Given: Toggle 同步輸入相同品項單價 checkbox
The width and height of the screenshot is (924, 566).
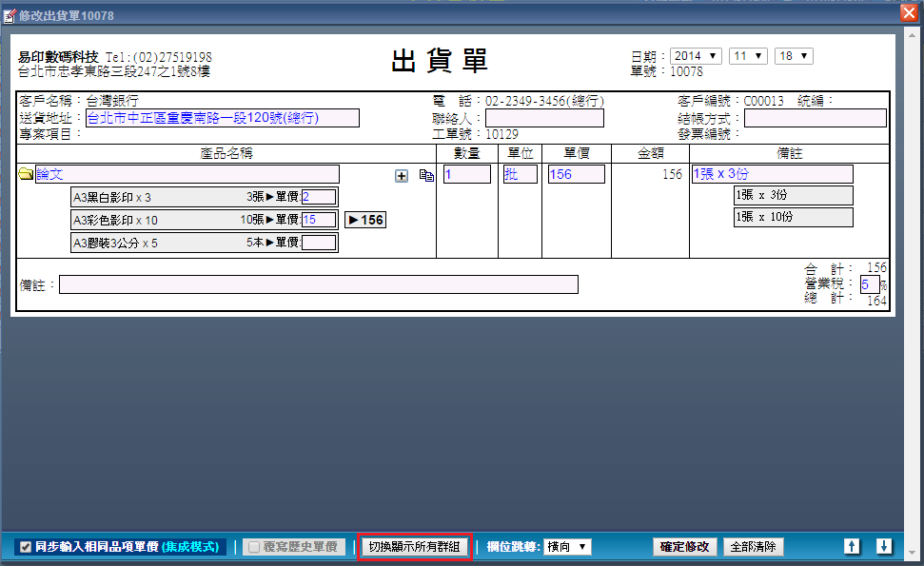Looking at the screenshot, I should click(x=26, y=547).
